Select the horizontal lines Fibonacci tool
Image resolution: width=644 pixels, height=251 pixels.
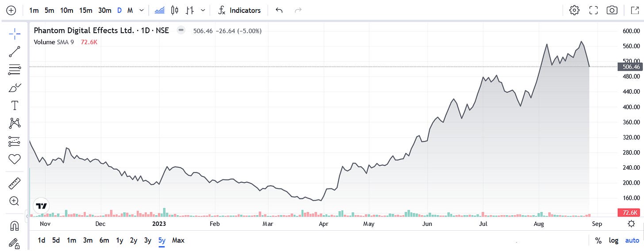15,69
